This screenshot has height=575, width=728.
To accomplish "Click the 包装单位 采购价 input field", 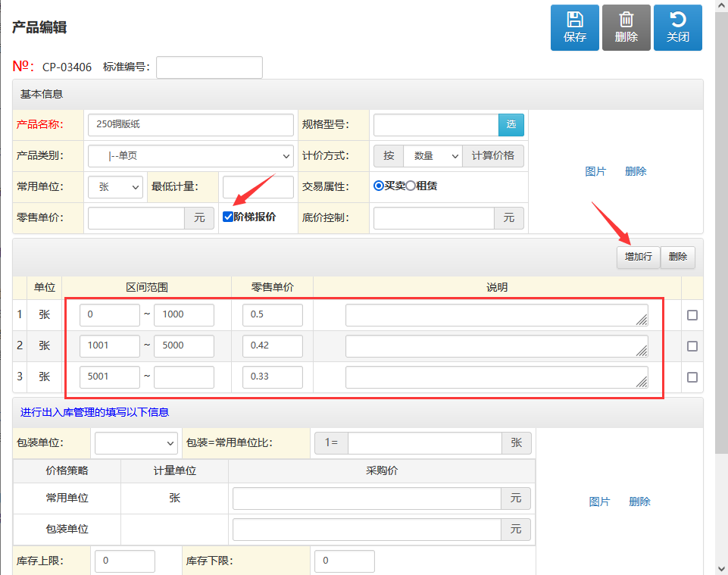I will pyautogui.click(x=367, y=530).
